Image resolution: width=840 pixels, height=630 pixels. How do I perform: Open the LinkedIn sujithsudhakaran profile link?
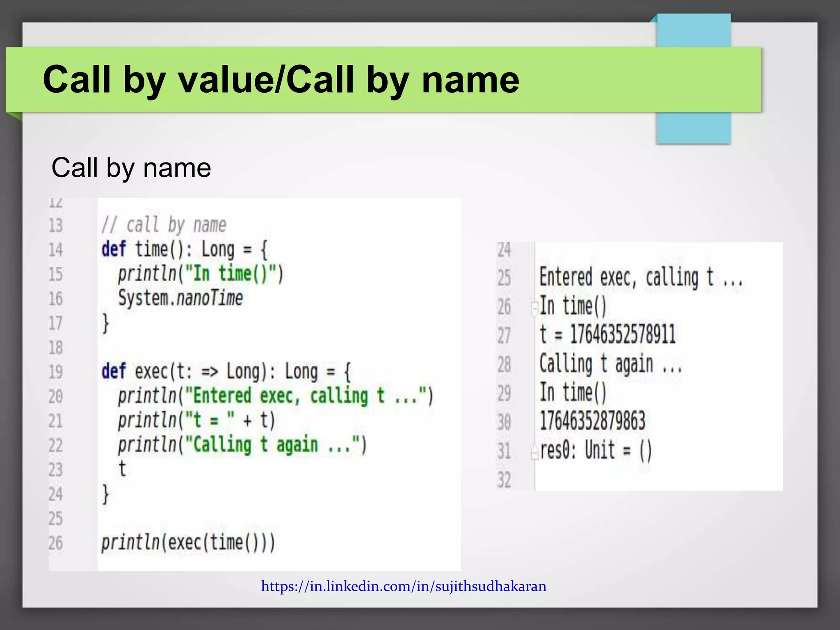click(x=404, y=587)
